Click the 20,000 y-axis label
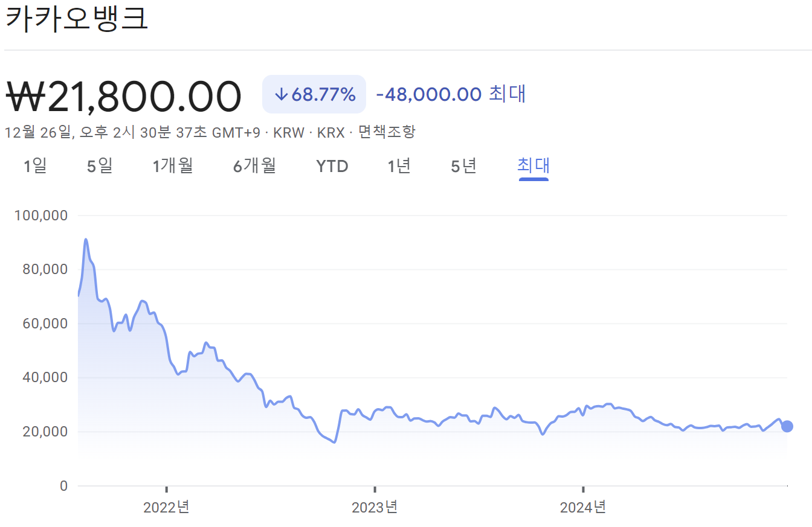The height and width of the screenshot is (527, 812). [45, 432]
